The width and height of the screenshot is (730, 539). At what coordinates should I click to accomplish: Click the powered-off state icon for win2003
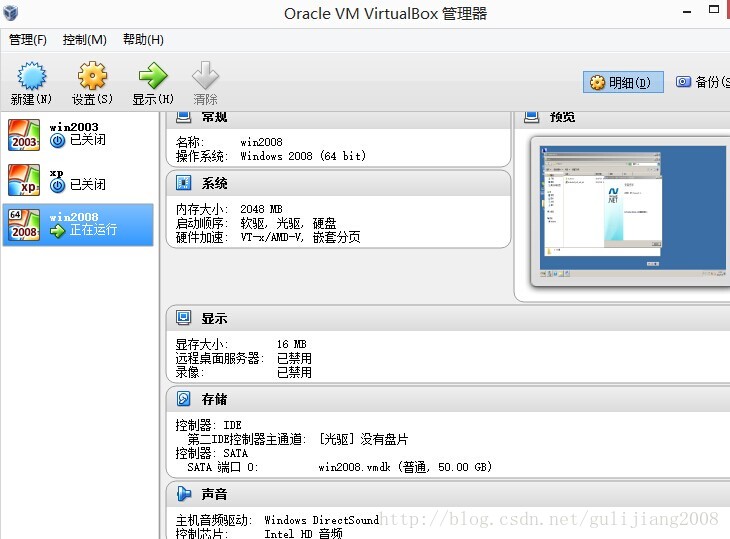[x=57, y=141]
